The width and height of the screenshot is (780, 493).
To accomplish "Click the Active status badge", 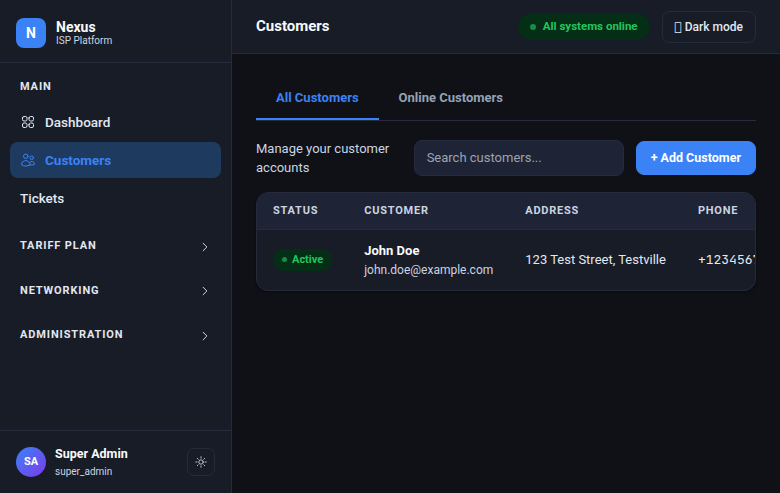I will pos(302,260).
